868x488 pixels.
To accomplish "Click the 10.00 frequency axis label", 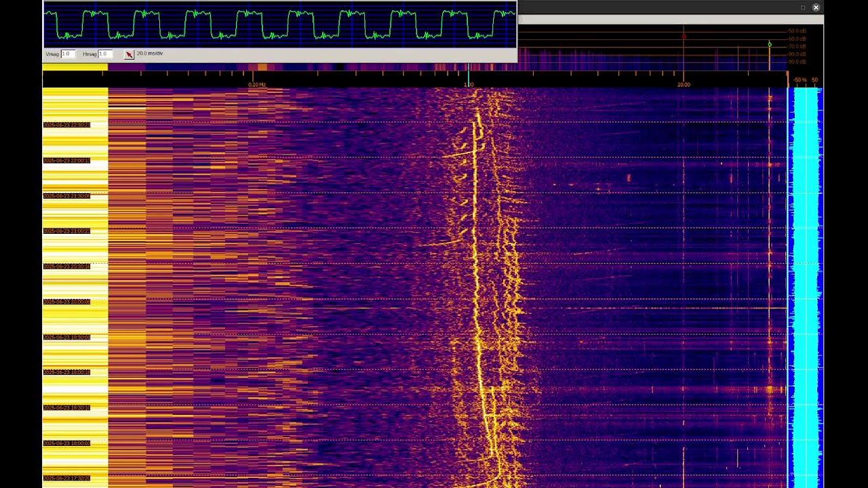I will [x=684, y=85].
